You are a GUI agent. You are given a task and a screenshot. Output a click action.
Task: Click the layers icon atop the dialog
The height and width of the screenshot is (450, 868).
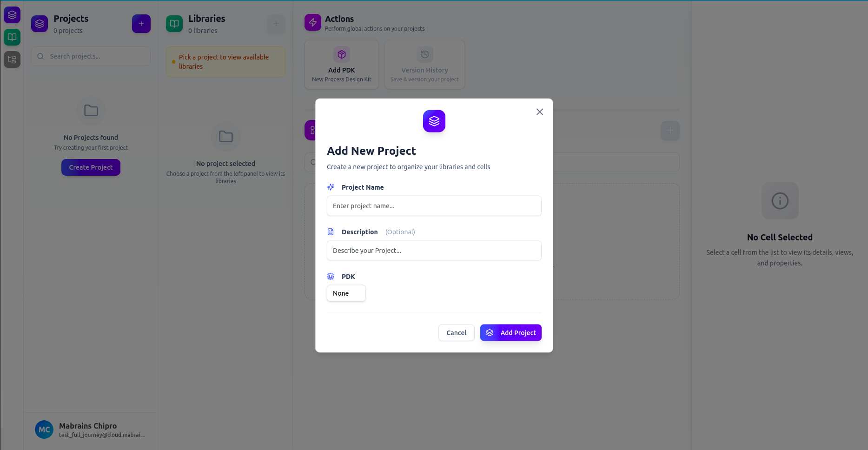(434, 121)
